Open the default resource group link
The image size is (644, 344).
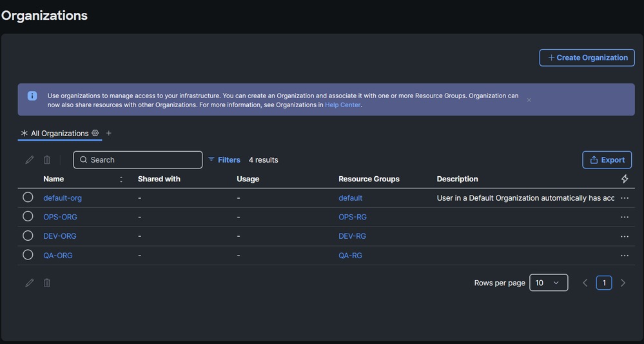tap(350, 198)
